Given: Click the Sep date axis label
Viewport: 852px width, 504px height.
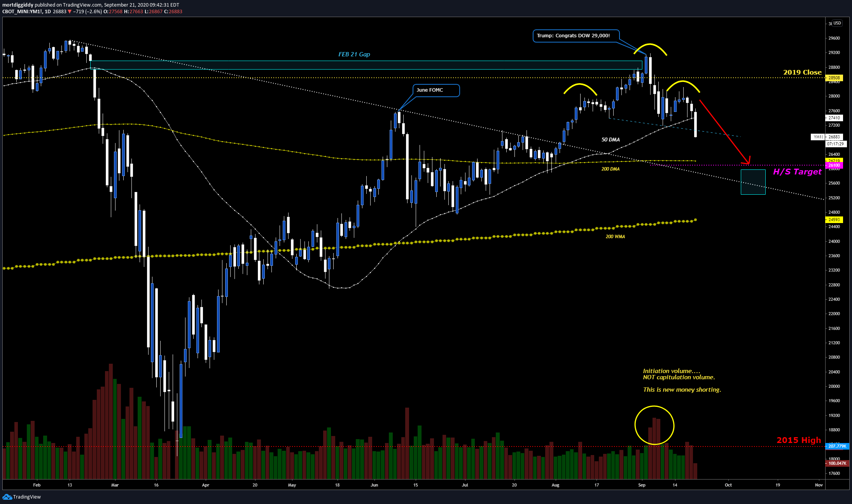Looking at the screenshot, I should point(642,485).
